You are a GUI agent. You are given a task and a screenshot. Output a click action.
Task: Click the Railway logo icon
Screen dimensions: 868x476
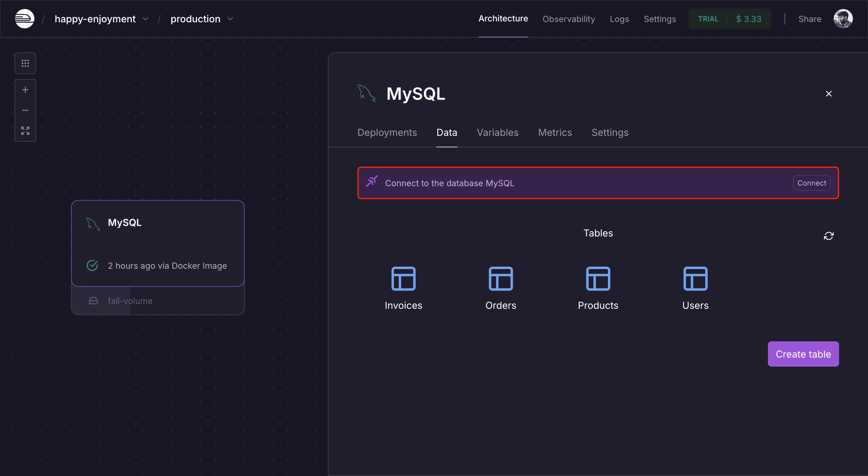[x=25, y=19]
